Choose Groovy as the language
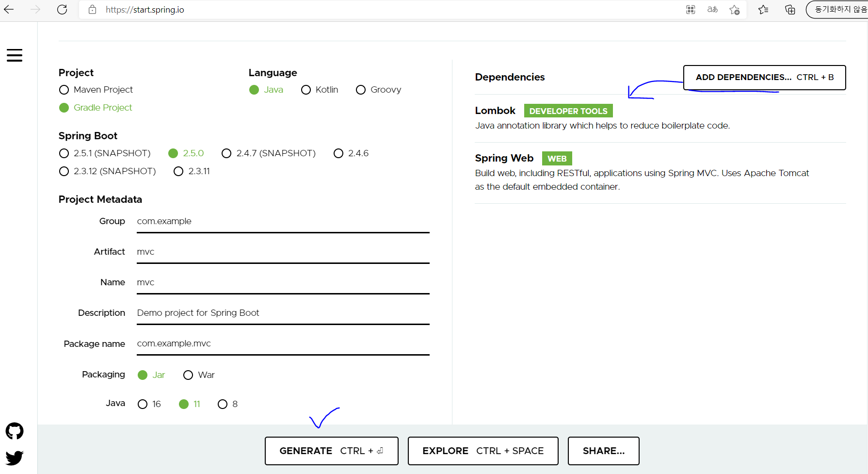 379,90
